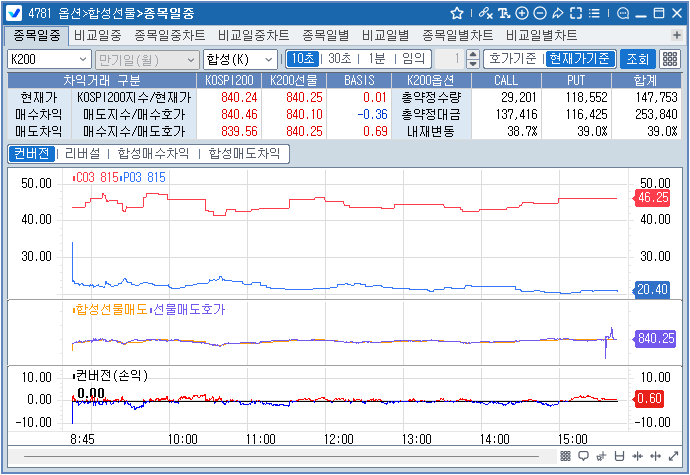Screen dimensions: 690x475
Task: Click the 조회 search button
Action: [x=636, y=58]
